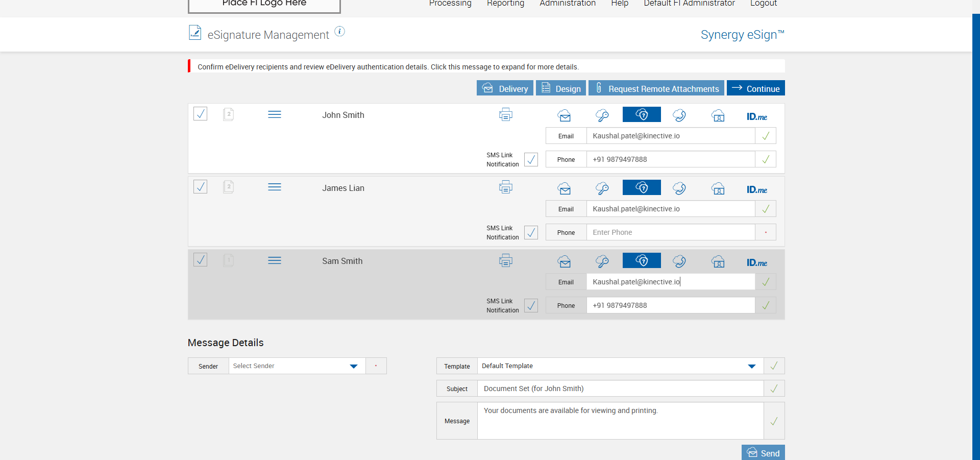Click the print icon for James Lian

click(506, 187)
